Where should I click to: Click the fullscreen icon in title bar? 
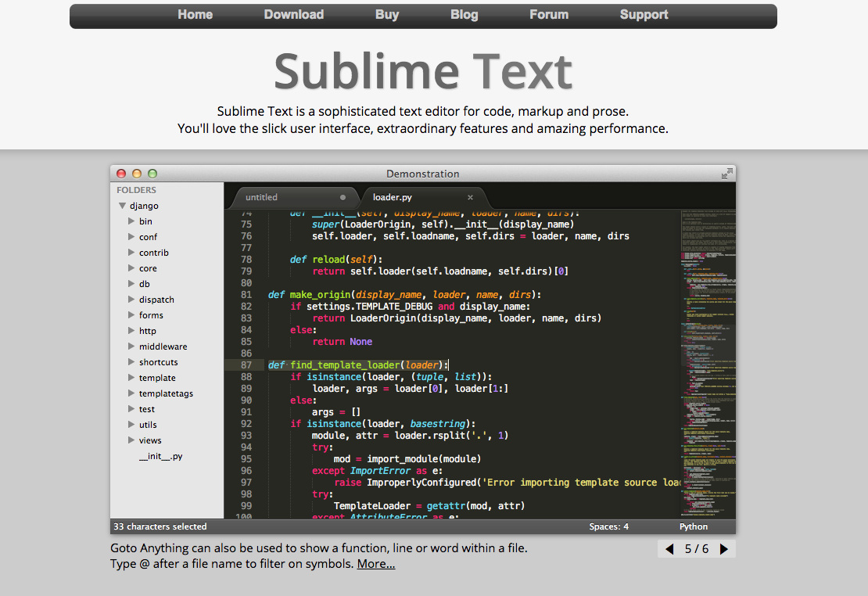click(726, 173)
